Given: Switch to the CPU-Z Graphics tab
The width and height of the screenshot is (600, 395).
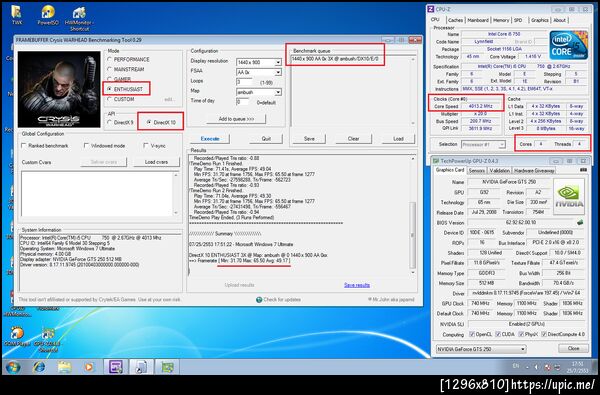Looking at the screenshot, I should [540, 20].
